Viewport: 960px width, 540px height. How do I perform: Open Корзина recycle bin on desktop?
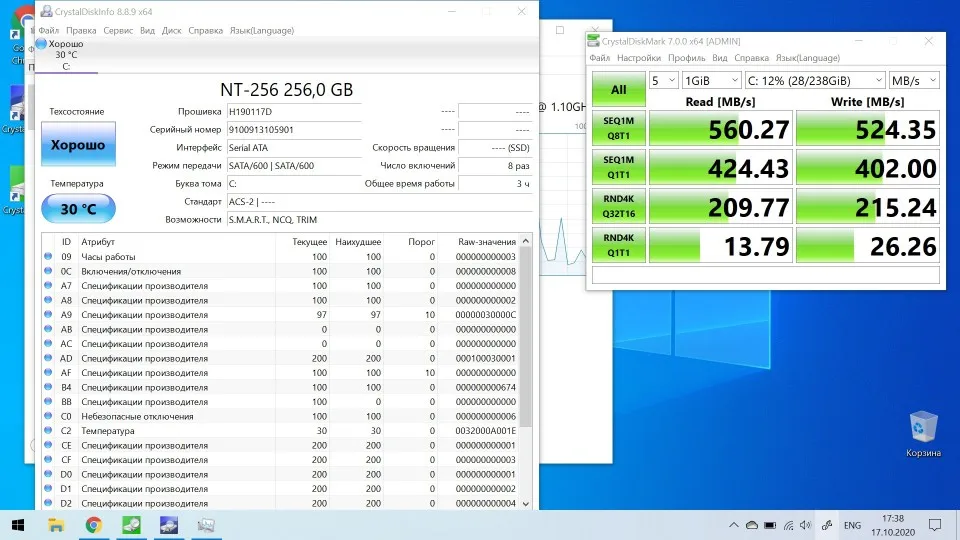(923, 435)
